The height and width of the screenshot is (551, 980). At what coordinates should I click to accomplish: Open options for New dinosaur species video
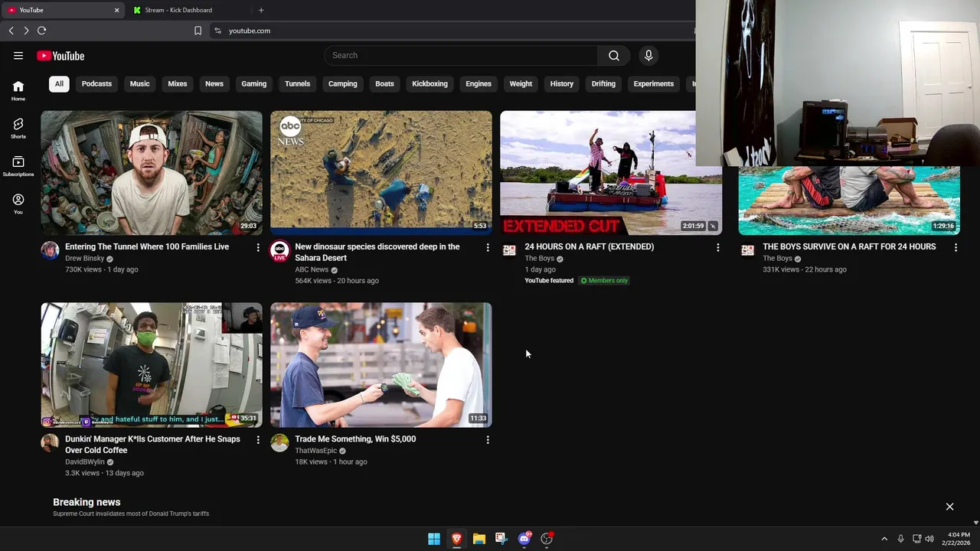(x=488, y=247)
